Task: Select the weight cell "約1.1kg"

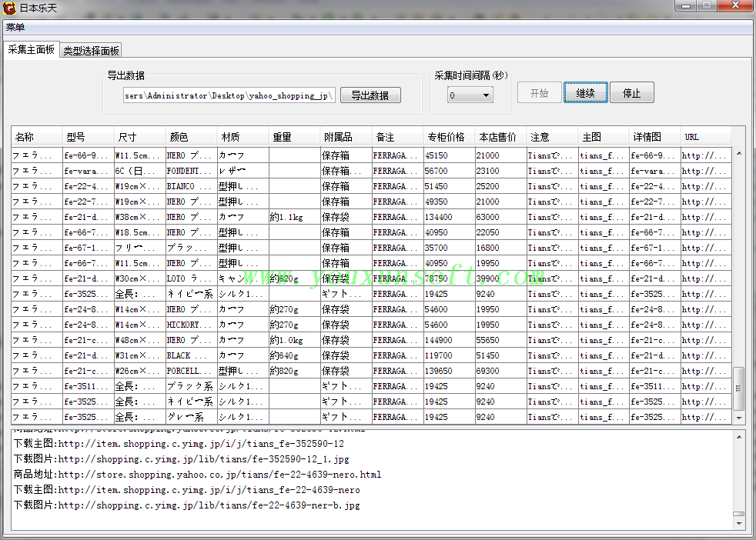Action: pyautogui.click(x=295, y=217)
